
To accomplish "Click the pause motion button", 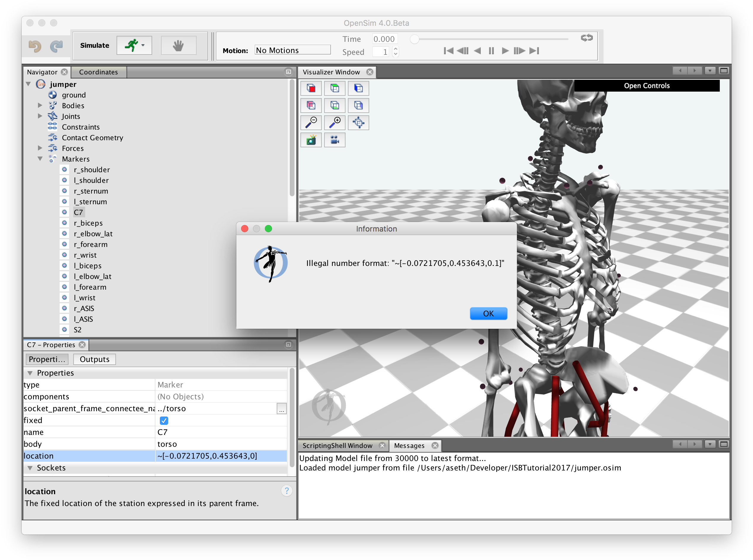I will (491, 51).
